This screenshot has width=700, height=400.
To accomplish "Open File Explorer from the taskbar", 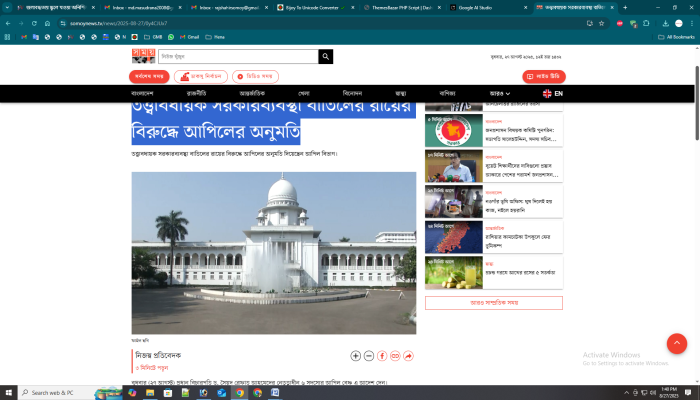I will pyautogui.click(x=150, y=392).
